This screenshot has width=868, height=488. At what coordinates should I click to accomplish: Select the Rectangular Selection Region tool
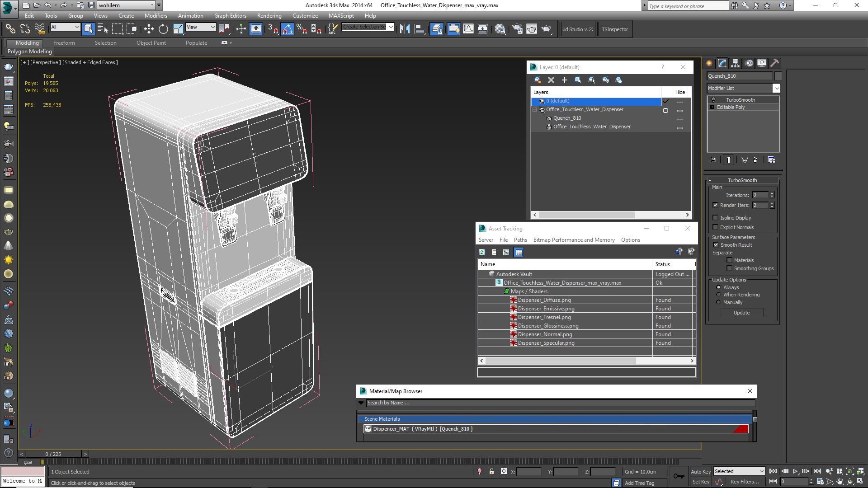coord(117,29)
